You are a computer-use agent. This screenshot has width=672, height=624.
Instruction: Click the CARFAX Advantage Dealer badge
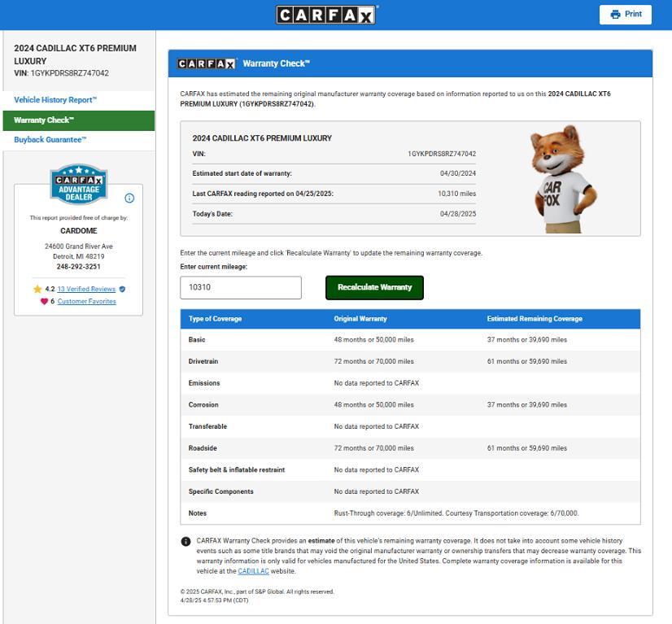pyautogui.click(x=79, y=185)
